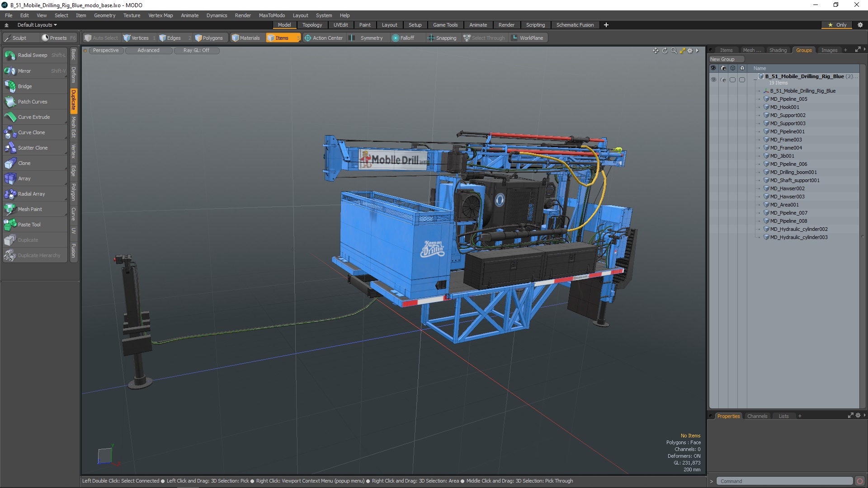This screenshot has width=868, height=488.
Task: Add a new tab in Properties panel
Action: click(x=800, y=416)
